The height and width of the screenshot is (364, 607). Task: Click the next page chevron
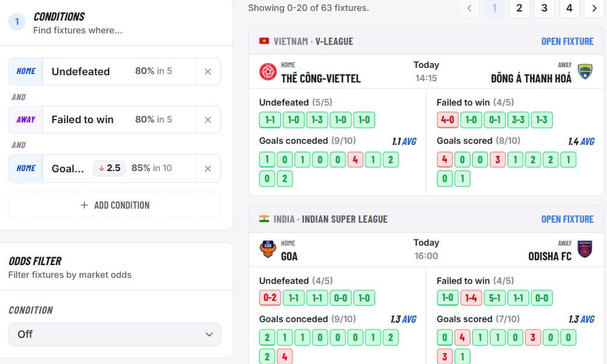point(594,9)
